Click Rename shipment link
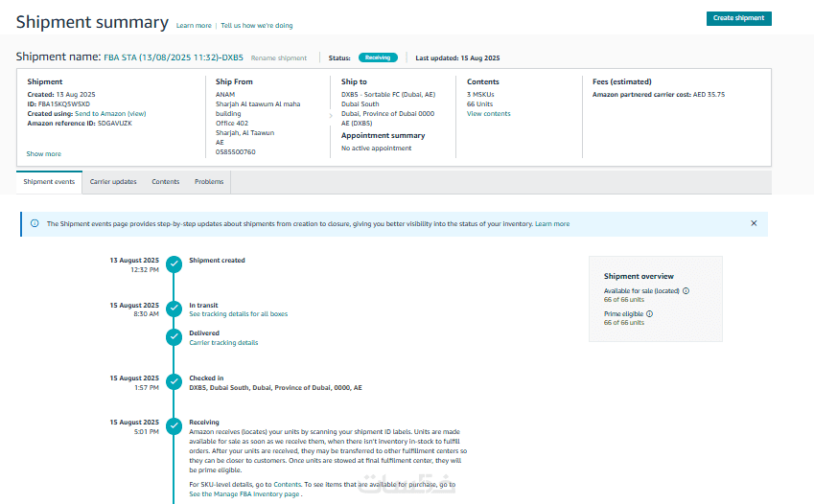The image size is (814, 504). point(279,58)
